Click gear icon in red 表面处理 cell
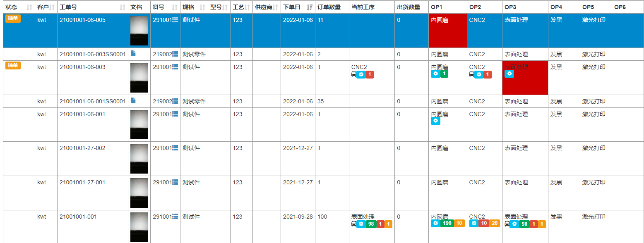 509,74
